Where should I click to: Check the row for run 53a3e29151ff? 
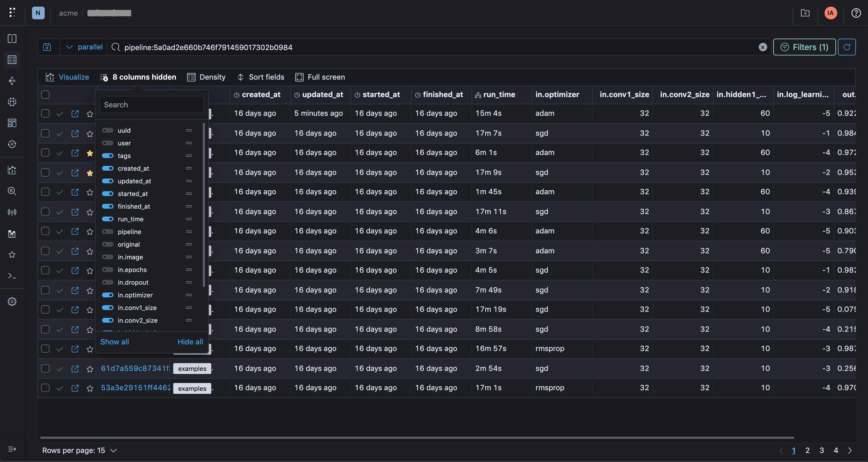coord(45,388)
